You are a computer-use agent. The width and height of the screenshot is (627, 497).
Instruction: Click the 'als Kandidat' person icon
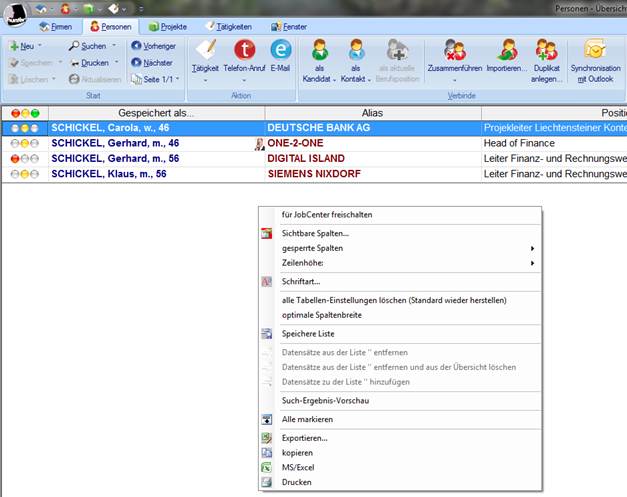point(320,50)
